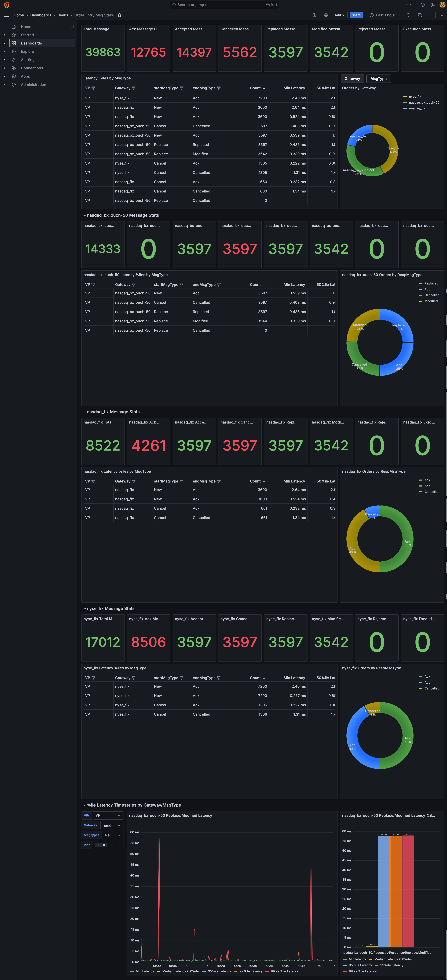
Task: Go to Dashboards breadcrumb link
Action: pyautogui.click(x=41, y=15)
